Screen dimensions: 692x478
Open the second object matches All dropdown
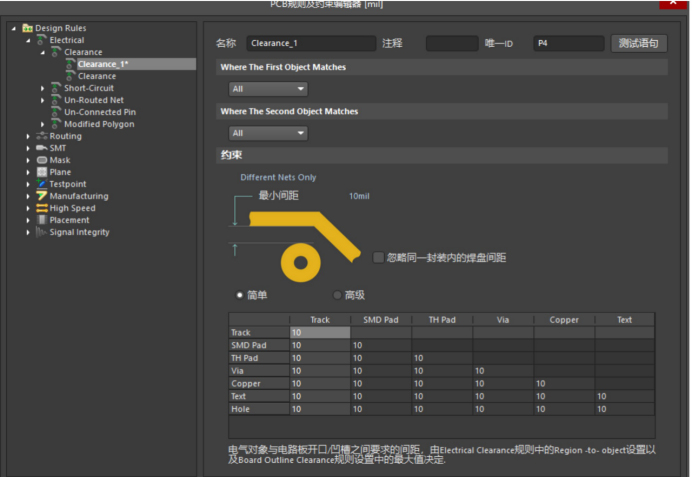tap(268, 133)
